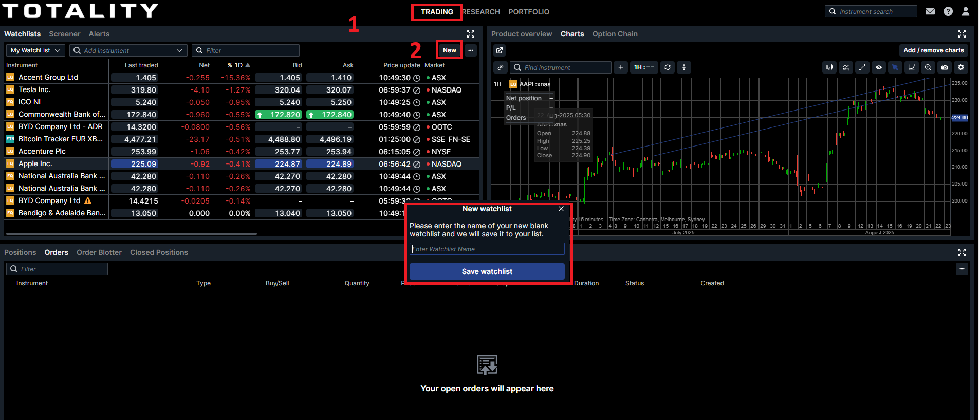The width and height of the screenshot is (980, 420).
Task: Click the TOTALITY logo
Action: [x=80, y=11]
